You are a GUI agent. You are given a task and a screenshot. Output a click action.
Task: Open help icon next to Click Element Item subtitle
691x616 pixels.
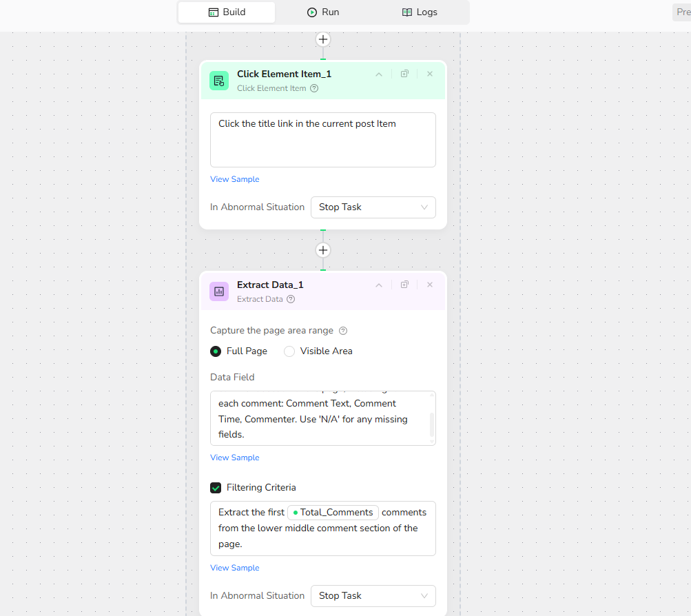314,88
